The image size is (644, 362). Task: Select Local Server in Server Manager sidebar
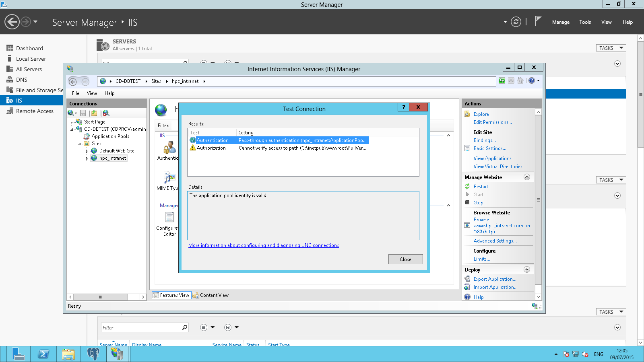[x=31, y=59]
